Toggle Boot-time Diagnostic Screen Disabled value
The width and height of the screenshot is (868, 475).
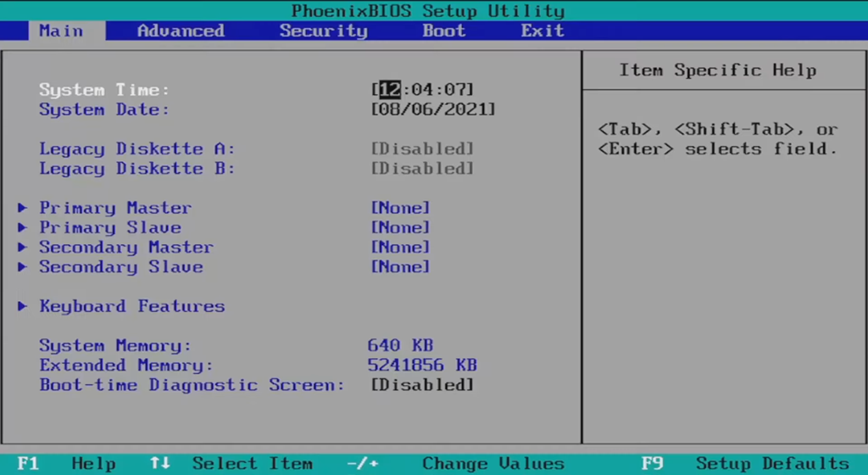coord(422,385)
